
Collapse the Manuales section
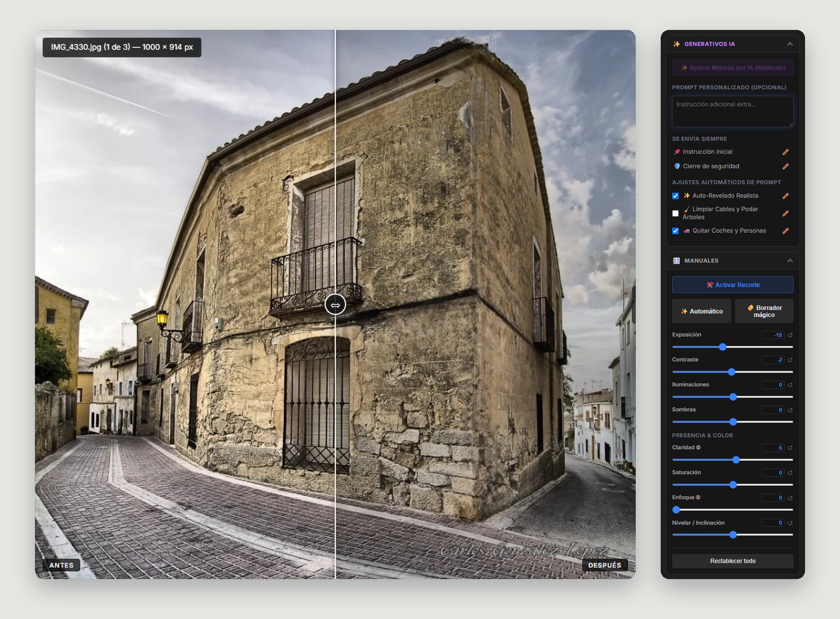coord(790,261)
